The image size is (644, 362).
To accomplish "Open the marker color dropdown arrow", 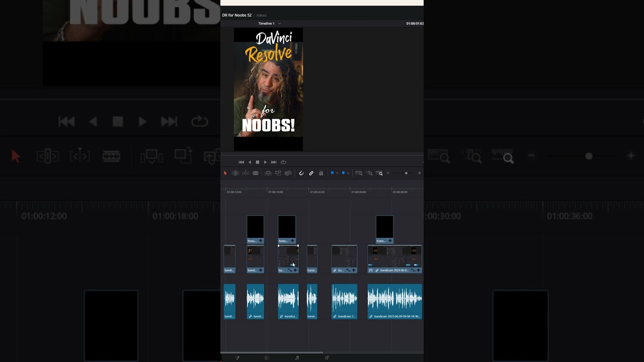I will (348, 173).
